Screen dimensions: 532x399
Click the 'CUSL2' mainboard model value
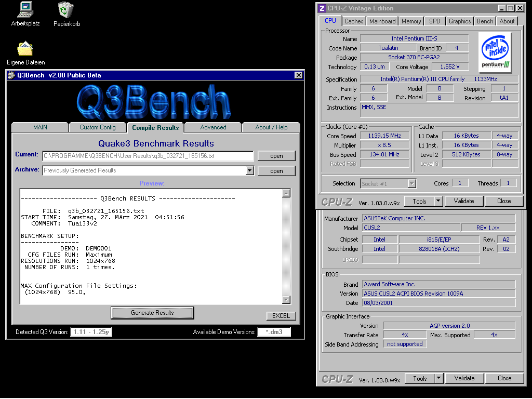coord(411,228)
